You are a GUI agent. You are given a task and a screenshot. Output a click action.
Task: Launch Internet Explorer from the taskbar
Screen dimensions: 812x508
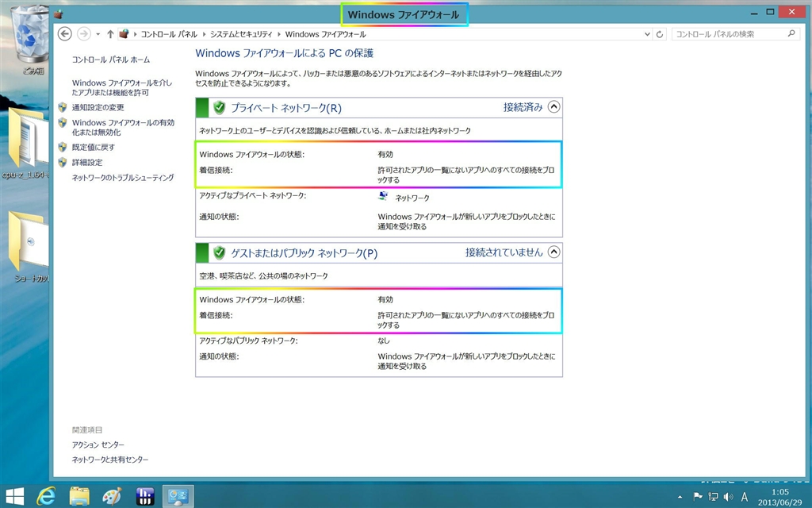coord(45,496)
